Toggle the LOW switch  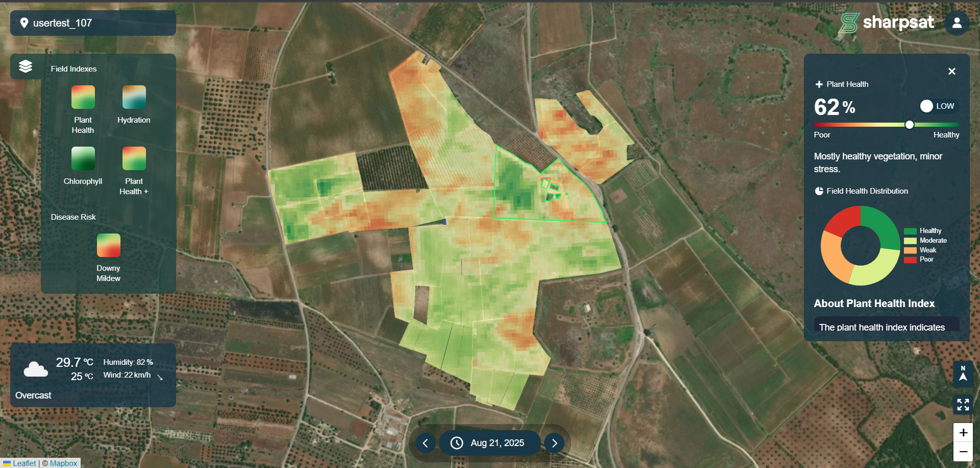(x=927, y=106)
